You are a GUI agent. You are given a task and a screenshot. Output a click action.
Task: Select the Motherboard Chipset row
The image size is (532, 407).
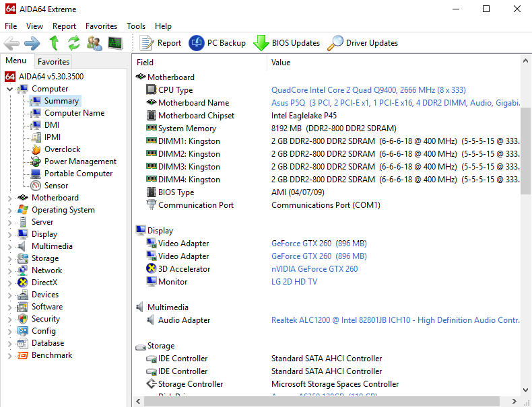click(327, 116)
